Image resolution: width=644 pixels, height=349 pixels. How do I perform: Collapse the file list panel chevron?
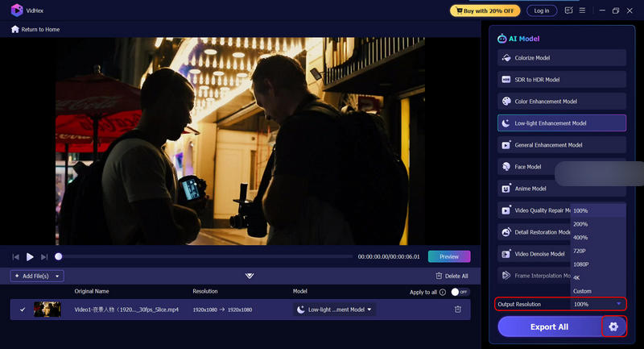250,276
